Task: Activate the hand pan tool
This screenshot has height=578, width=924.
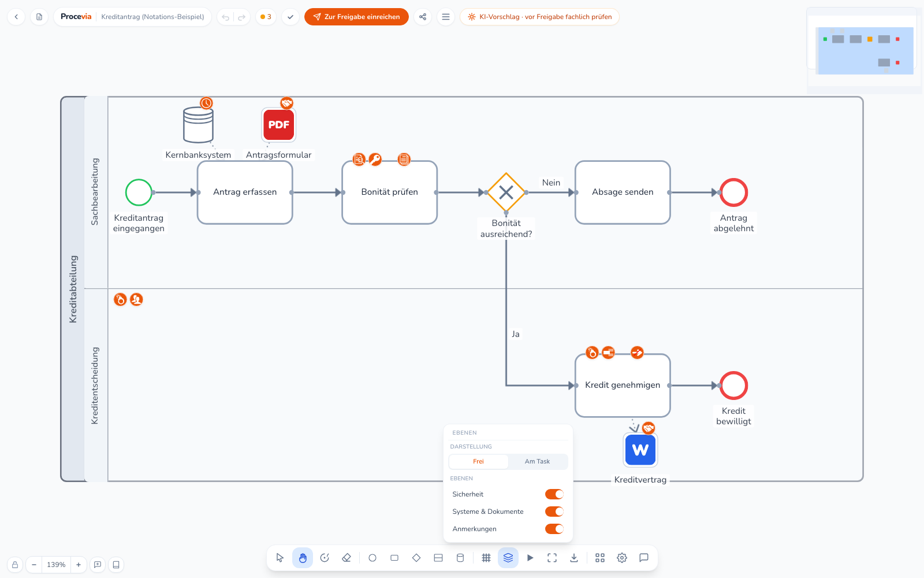Action: click(x=303, y=558)
